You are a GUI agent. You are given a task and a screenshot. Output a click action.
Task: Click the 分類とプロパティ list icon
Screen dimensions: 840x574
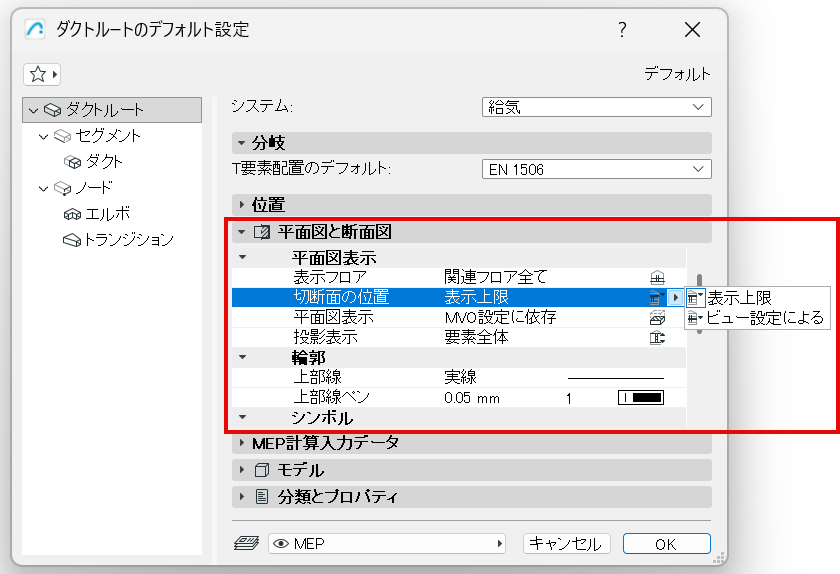click(261, 497)
